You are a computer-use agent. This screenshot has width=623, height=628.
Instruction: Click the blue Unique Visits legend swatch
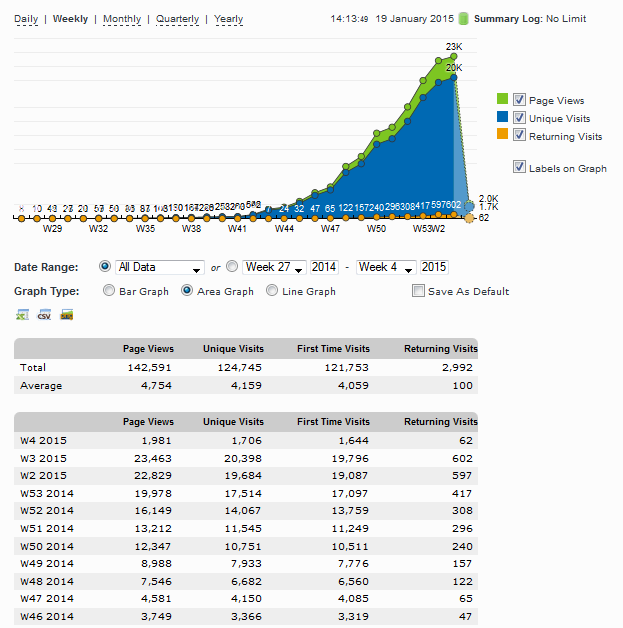tap(502, 117)
